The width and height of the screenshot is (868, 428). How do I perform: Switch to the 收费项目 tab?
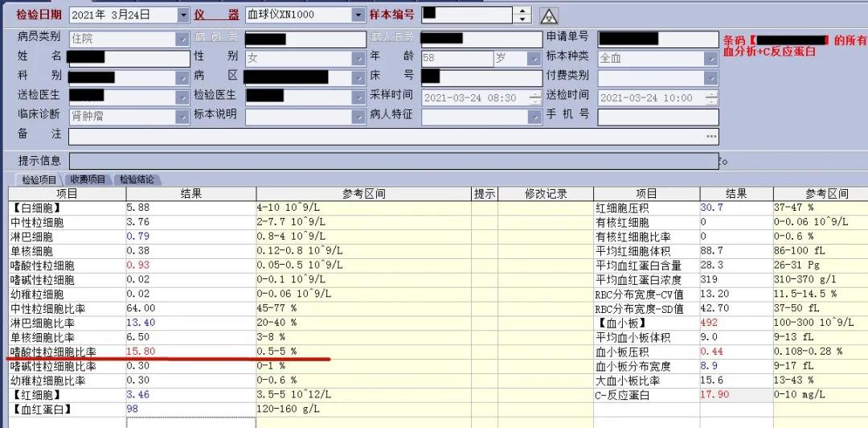88,179
